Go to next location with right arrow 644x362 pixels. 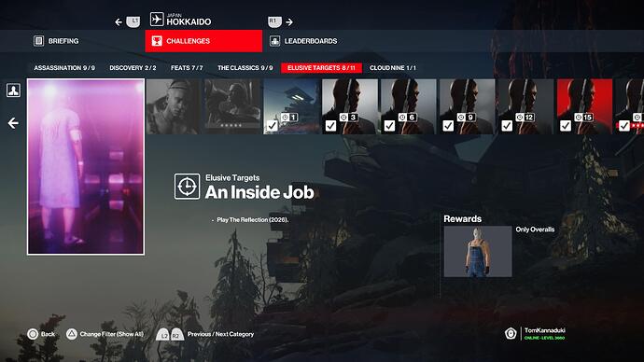pos(289,21)
